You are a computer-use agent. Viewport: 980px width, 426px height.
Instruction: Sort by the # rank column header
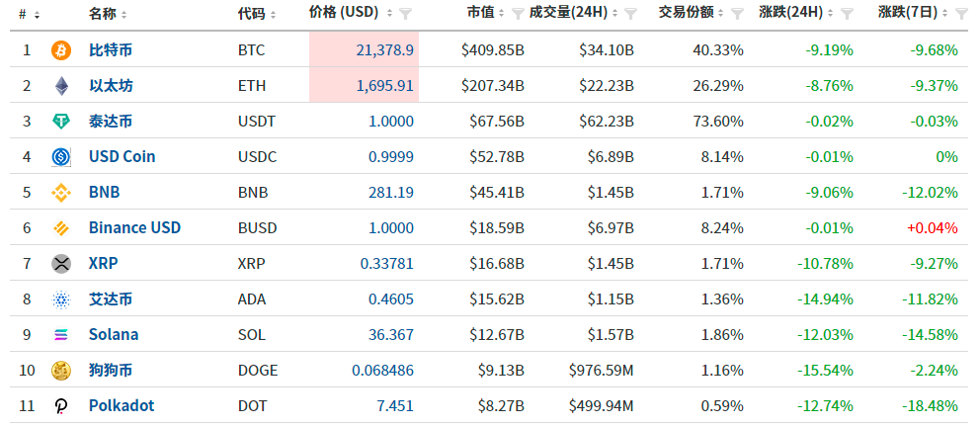coord(30,14)
